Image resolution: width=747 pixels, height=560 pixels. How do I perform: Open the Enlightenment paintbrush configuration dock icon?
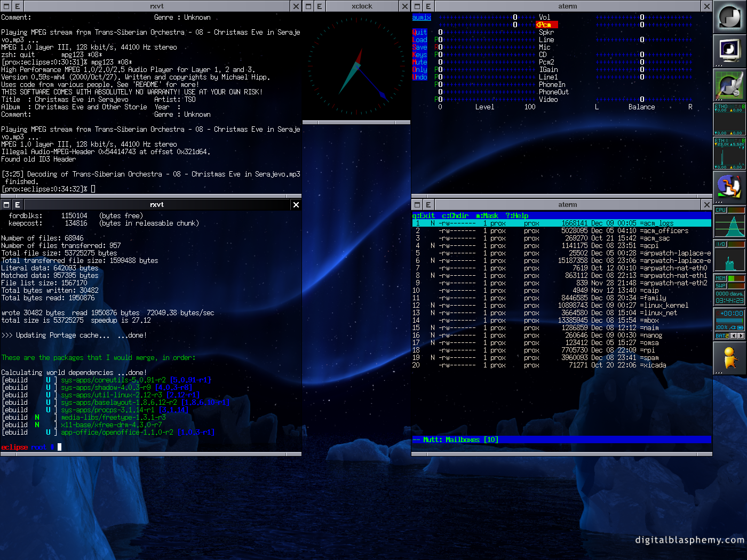(x=729, y=85)
